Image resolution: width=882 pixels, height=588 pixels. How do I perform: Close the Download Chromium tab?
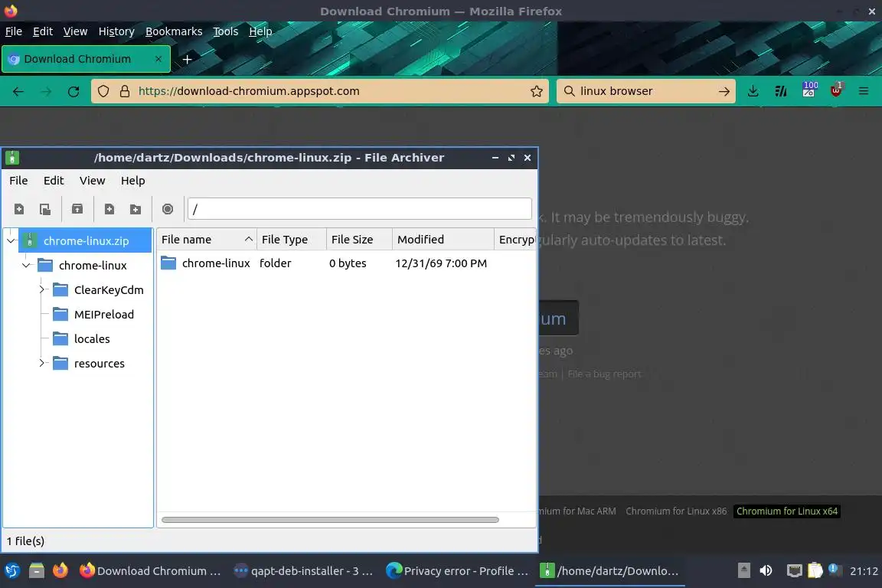tap(158, 58)
